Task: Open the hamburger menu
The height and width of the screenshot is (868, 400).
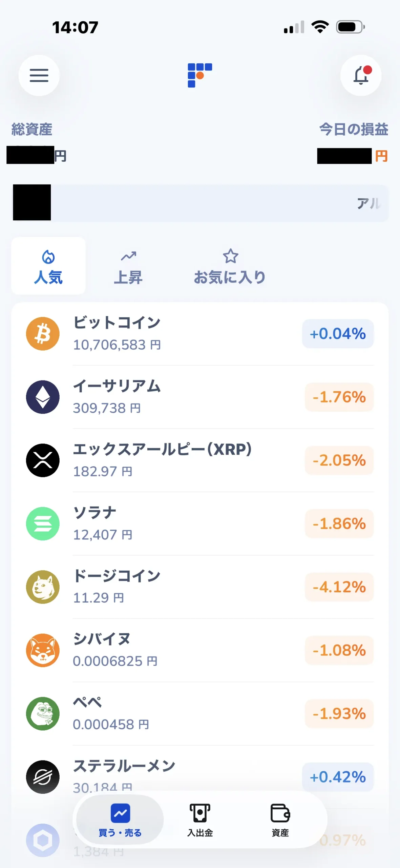Action: [x=39, y=75]
